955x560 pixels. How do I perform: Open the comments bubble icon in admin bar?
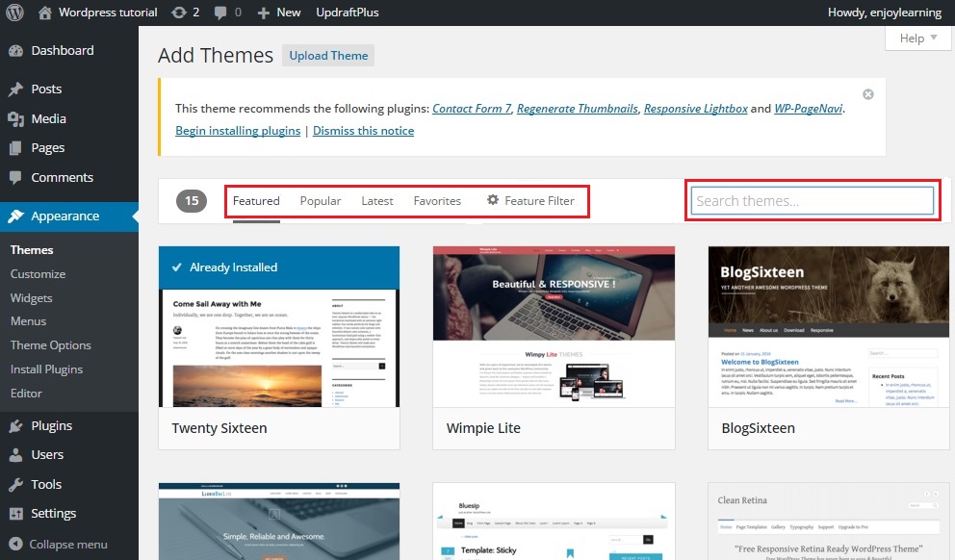(x=220, y=13)
